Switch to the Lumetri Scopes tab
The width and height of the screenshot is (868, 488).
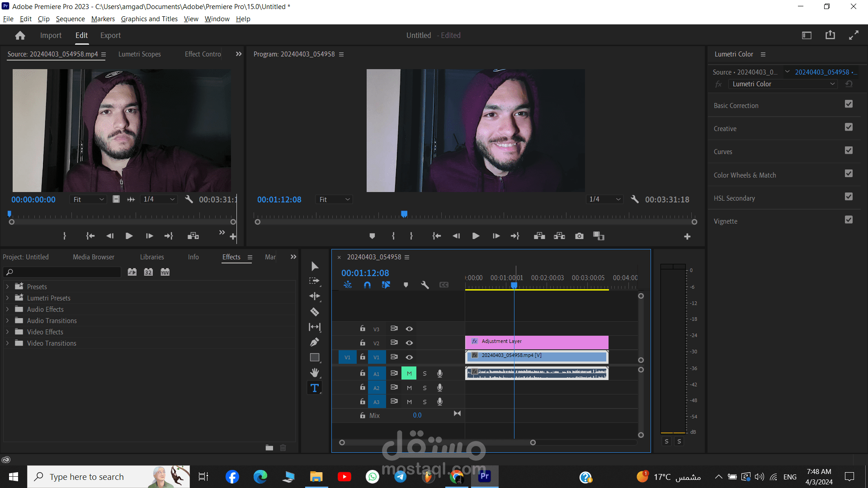pyautogui.click(x=139, y=54)
